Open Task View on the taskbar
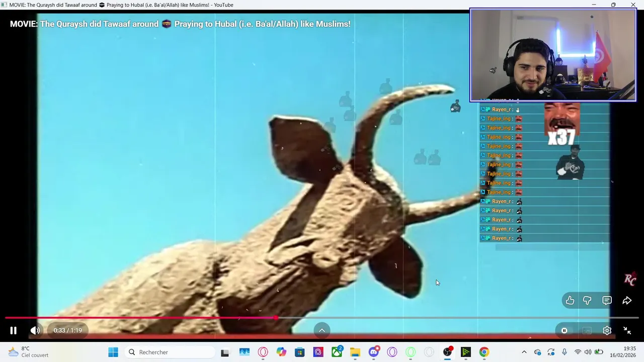This screenshot has height=362, width=644. 225,352
